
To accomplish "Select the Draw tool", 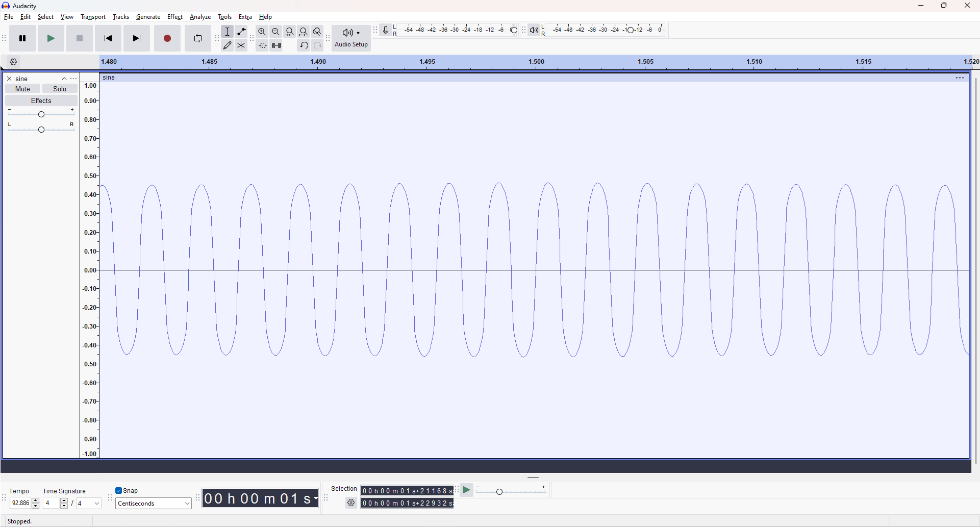I will tap(228, 45).
